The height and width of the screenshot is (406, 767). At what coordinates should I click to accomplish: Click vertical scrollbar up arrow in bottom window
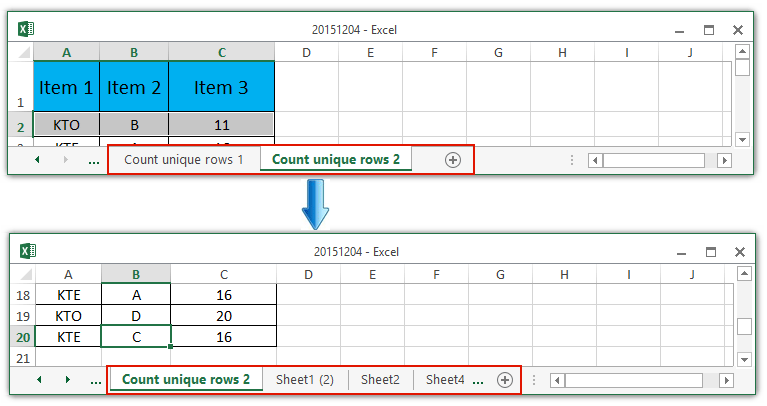click(743, 273)
